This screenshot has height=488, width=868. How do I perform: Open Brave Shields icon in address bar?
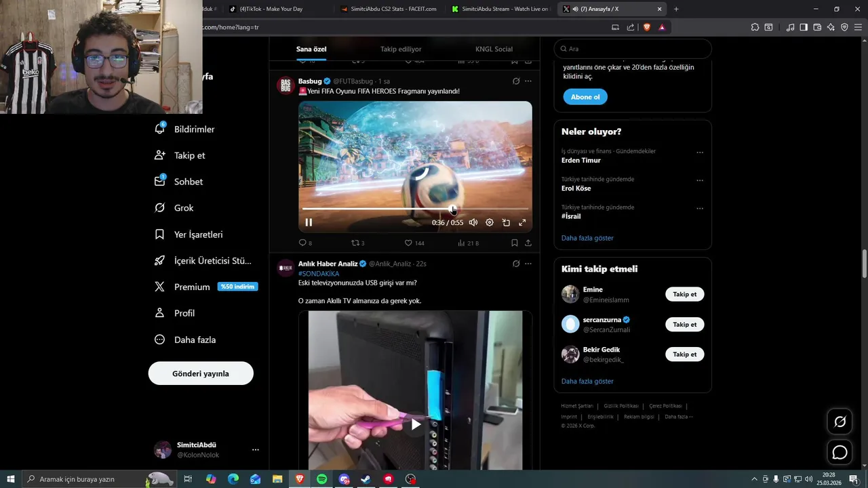pos(647,27)
